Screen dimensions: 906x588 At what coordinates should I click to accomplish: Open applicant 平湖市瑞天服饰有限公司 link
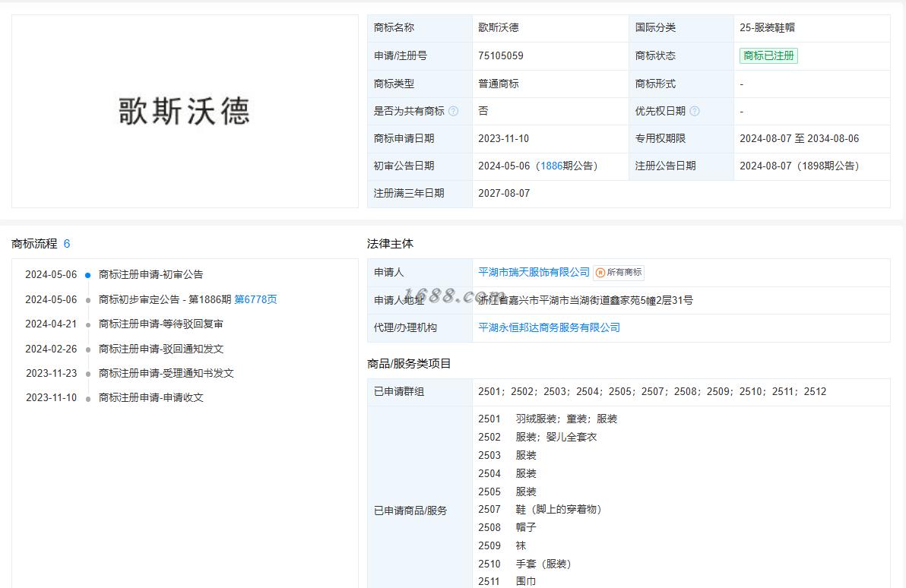pyautogui.click(x=534, y=272)
